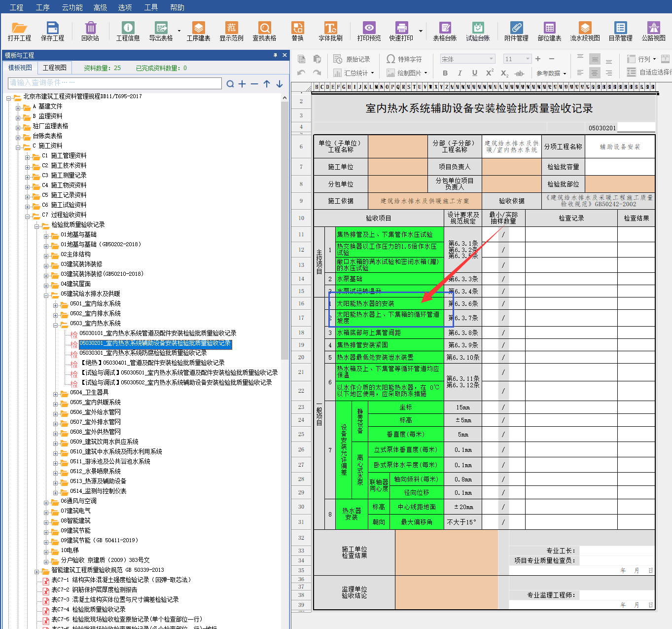Screen dimensions: 672x629
Task: Open 字体批刷 font batch brush
Action: 330,31
